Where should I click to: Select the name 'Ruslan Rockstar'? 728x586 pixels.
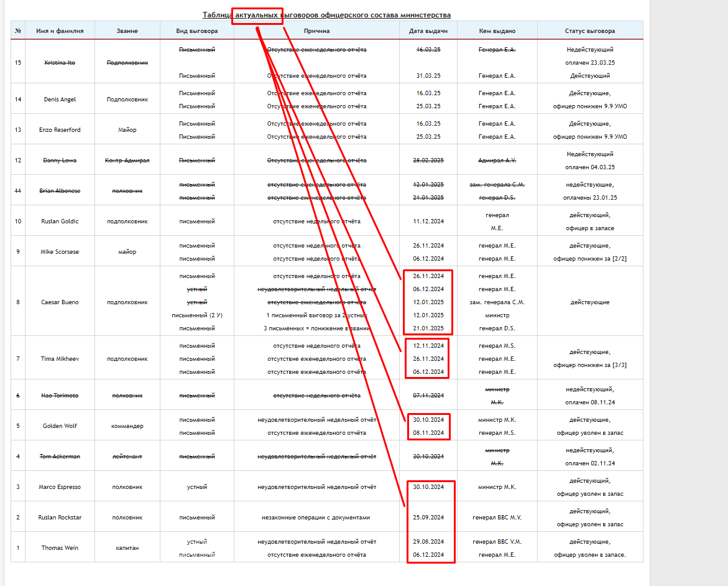pos(60,518)
